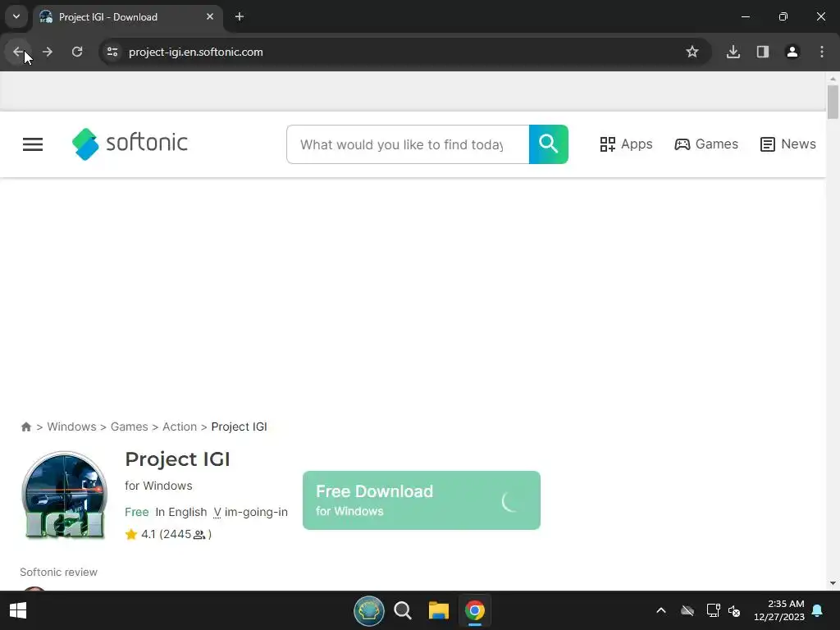The width and height of the screenshot is (840, 630).
Task: Open Chrome three-dot menu
Action: (x=822, y=52)
